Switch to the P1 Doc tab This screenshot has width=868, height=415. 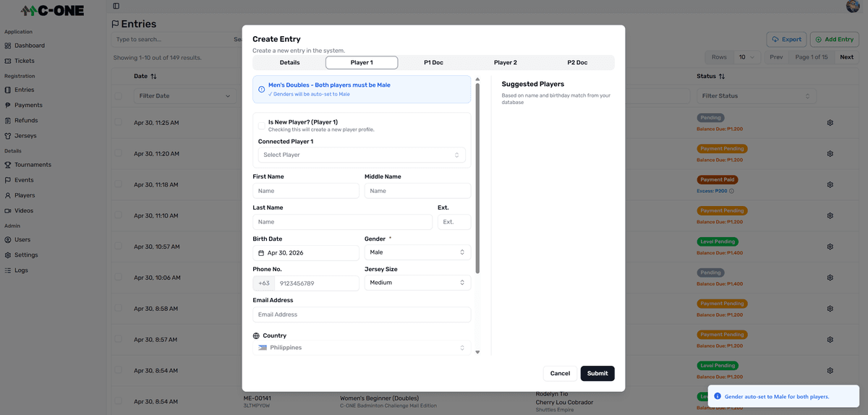pos(433,63)
